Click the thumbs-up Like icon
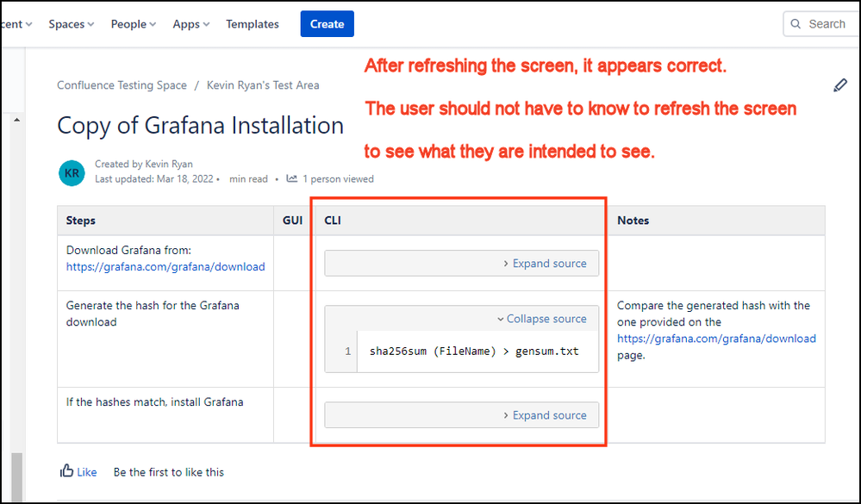The height and width of the screenshot is (504, 861). pyautogui.click(x=66, y=471)
